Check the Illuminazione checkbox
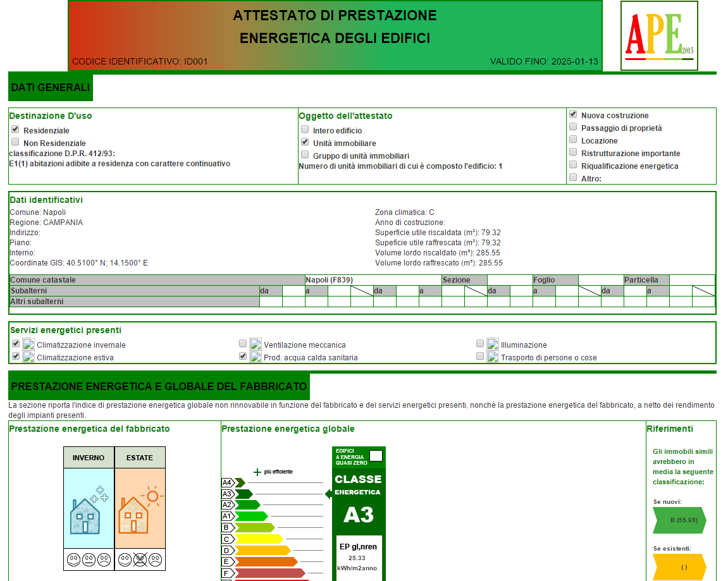Screen dimensions: 728x581 480,343
